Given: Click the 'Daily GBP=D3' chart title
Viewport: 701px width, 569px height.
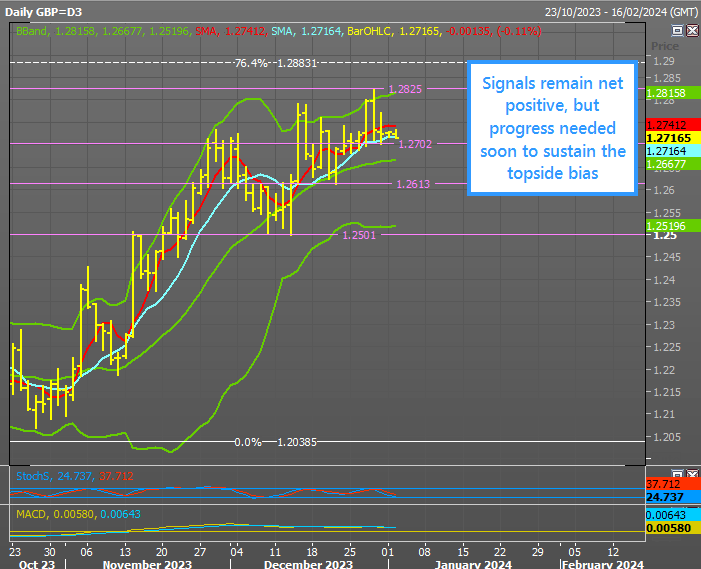Looking at the screenshot, I should click(x=43, y=12).
